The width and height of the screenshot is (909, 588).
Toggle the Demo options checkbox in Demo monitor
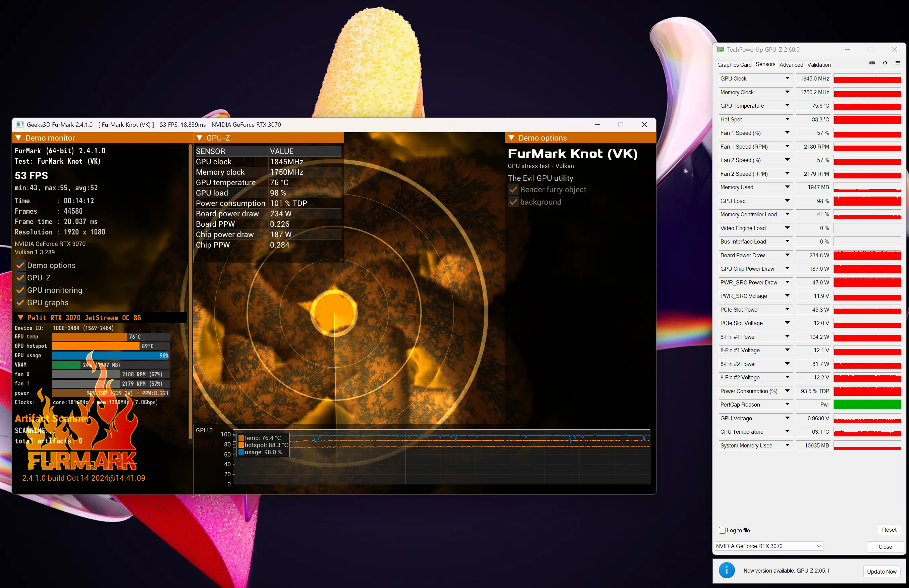click(20, 265)
